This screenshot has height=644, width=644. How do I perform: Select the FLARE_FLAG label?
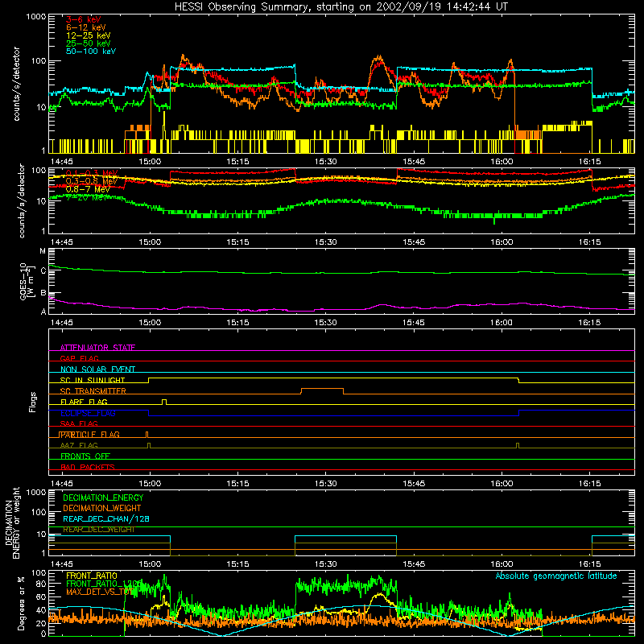(84, 402)
